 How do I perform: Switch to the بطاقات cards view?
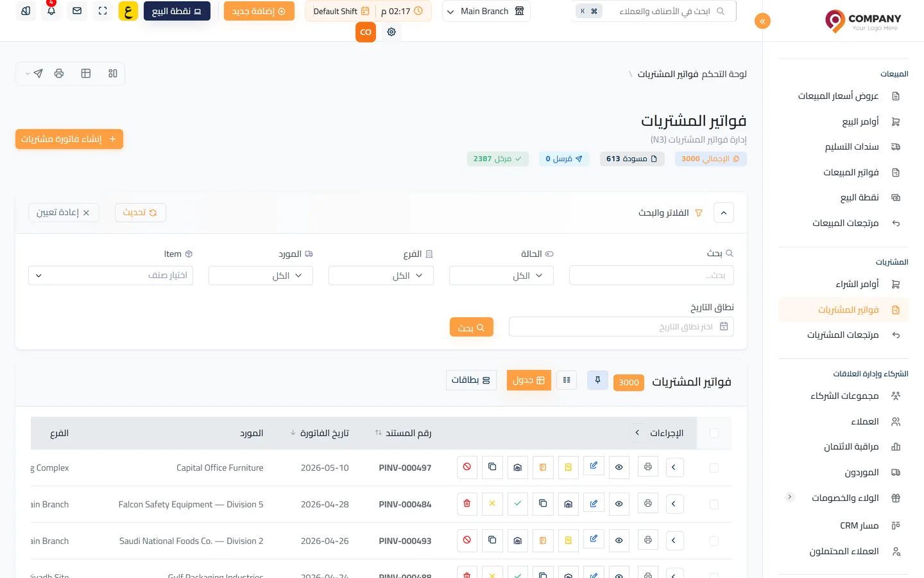471,380
